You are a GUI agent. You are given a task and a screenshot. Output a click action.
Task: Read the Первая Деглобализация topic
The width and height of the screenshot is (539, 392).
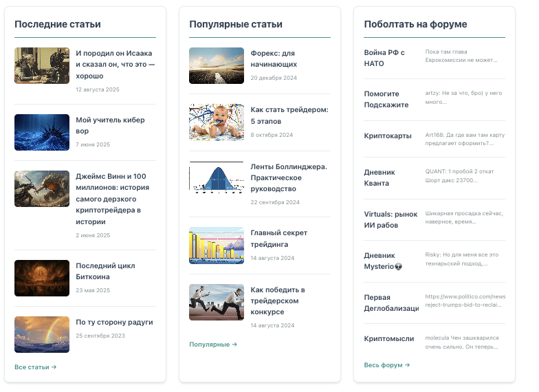tap(390, 303)
